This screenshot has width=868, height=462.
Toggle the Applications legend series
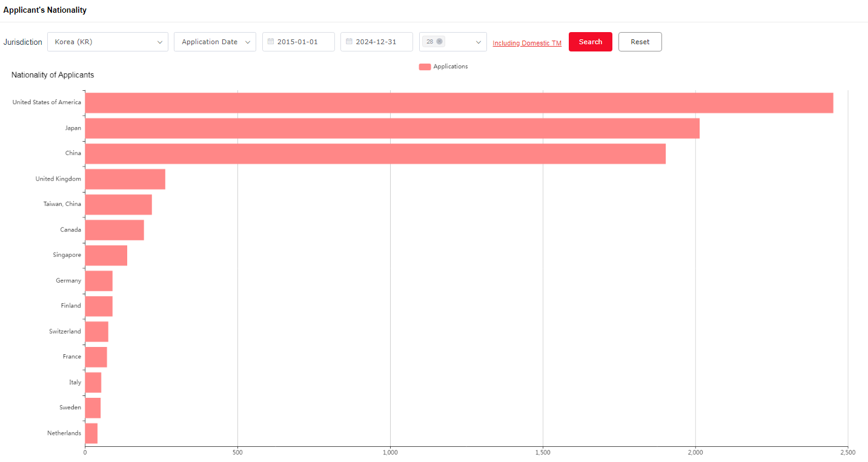pos(443,67)
